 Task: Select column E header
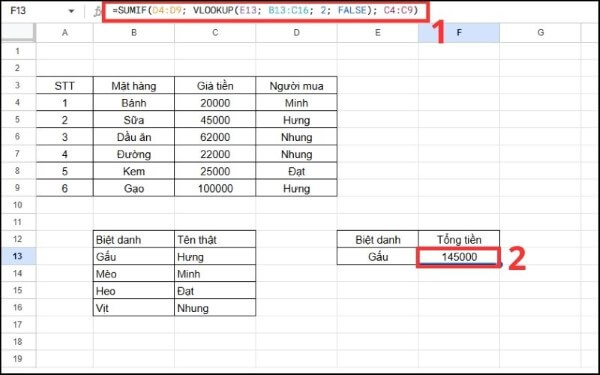pos(378,33)
